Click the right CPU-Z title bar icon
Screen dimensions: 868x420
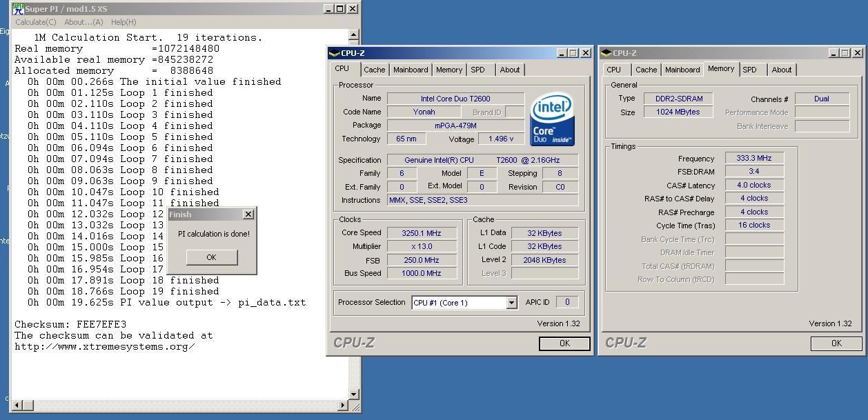pyautogui.click(x=606, y=53)
